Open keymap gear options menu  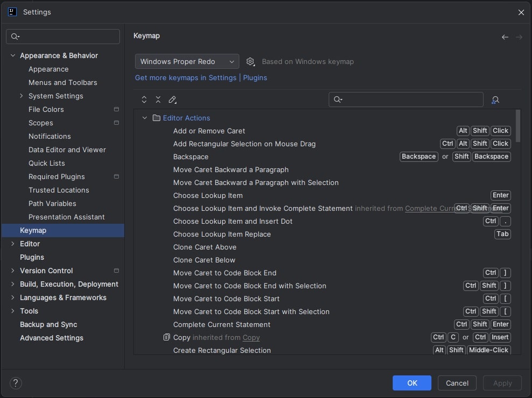pyautogui.click(x=250, y=61)
